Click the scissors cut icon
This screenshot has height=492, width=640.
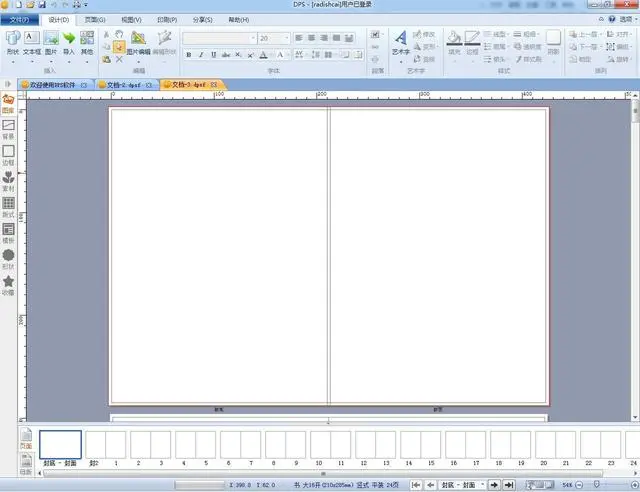click(106, 35)
